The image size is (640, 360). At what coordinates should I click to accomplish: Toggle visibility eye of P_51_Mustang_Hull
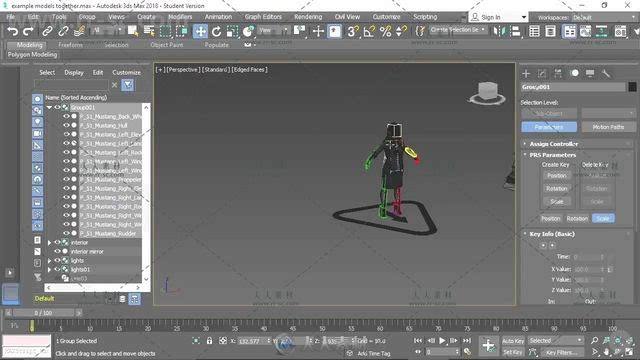click(x=66, y=125)
